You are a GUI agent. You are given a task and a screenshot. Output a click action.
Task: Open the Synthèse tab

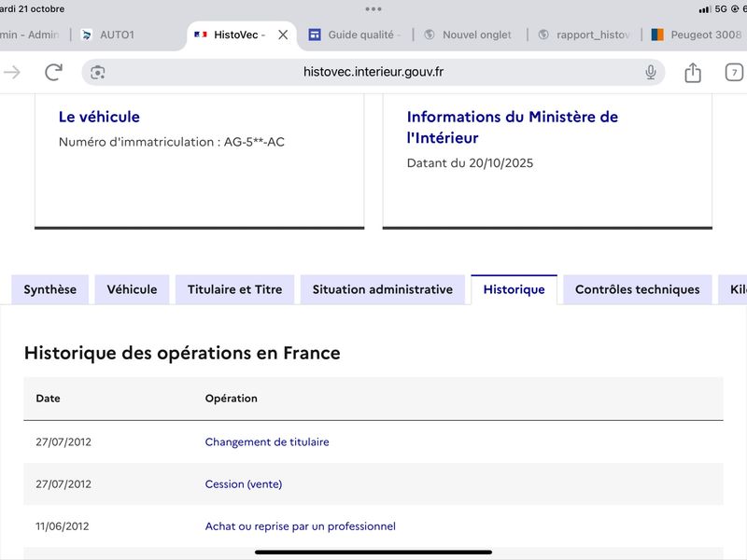[x=50, y=289]
